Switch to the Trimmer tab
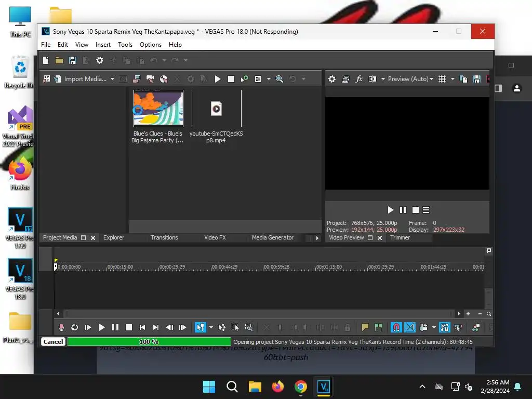532x399 pixels. tap(400, 237)
